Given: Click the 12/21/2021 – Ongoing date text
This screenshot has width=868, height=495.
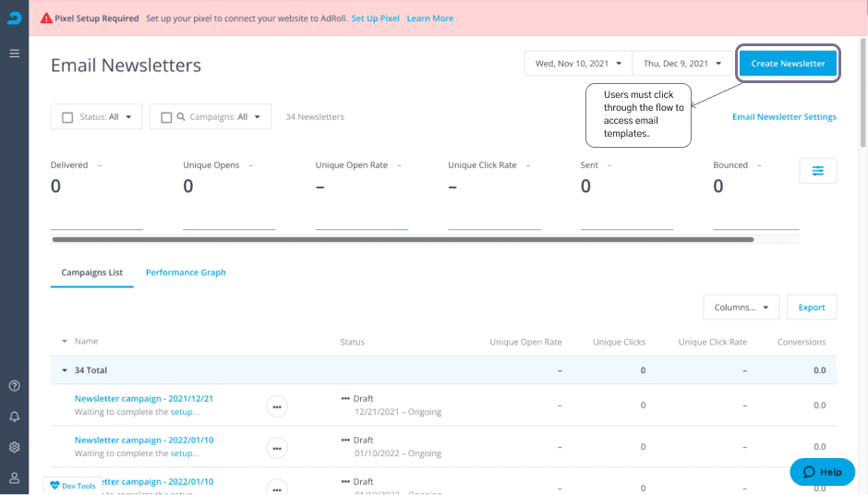Looking at the screenshot, I should pos(398,412).
